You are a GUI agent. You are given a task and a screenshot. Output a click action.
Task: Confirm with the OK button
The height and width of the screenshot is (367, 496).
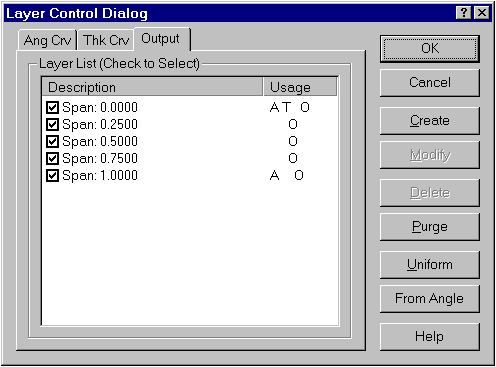coord(430,49)
